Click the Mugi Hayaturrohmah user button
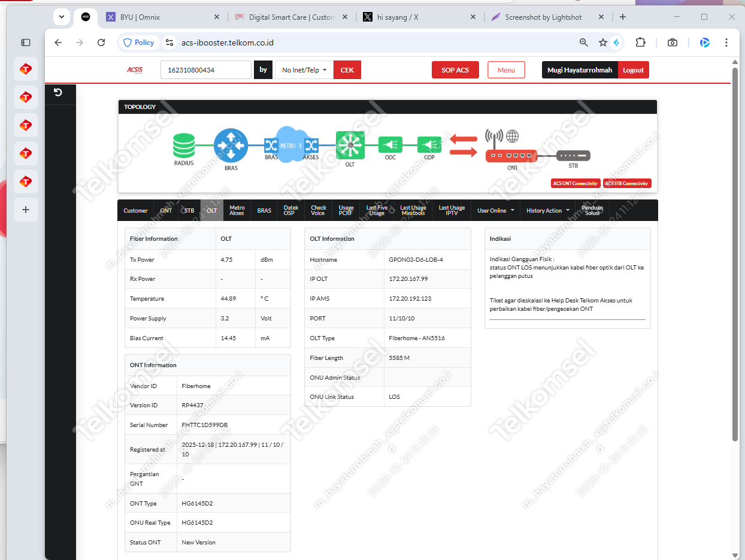Image resolution: width=745 pixels, height=560 pixels. coord(580,70)
